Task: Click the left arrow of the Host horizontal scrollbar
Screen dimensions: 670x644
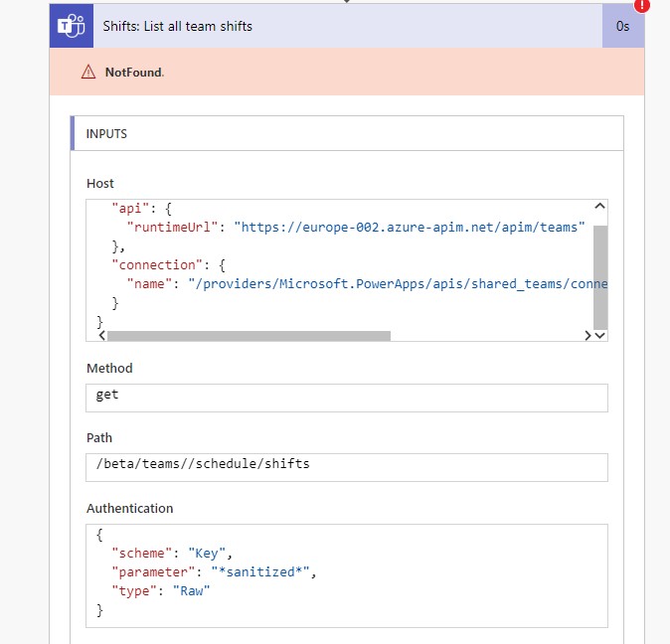Action: click(101, 336)
